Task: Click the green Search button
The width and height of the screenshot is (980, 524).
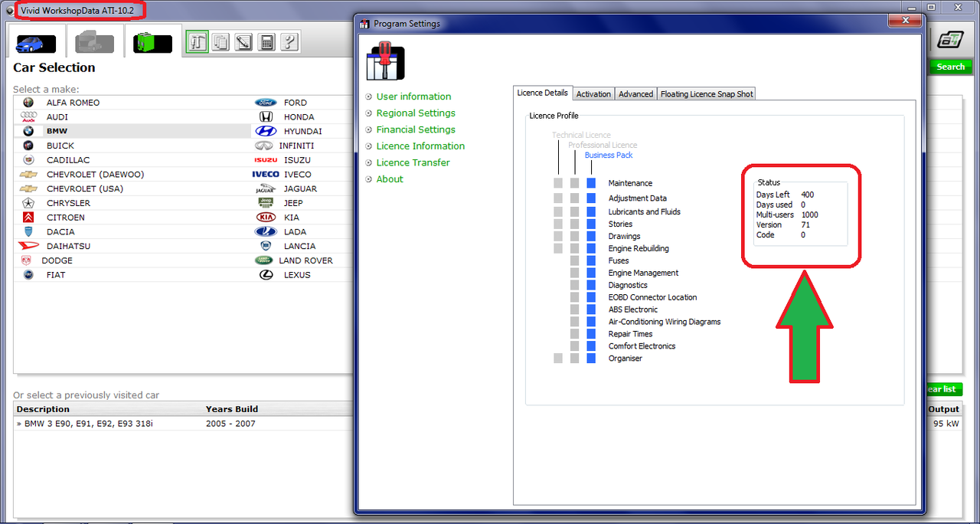Action: [x=950, y=67]
